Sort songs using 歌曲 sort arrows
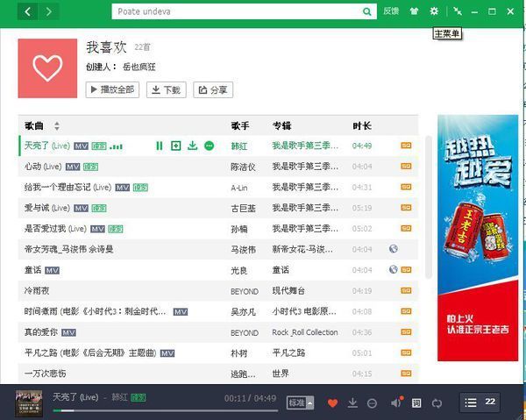This screenshot has width=526, height=420. coord(57,125)
